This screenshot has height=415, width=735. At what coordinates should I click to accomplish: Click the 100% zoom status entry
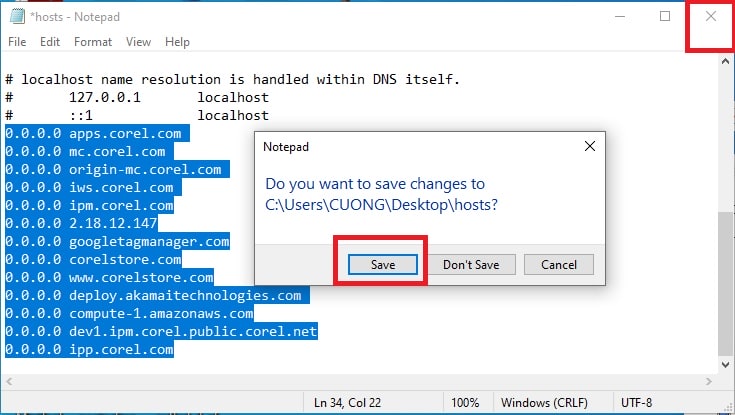tap(465, 403)
